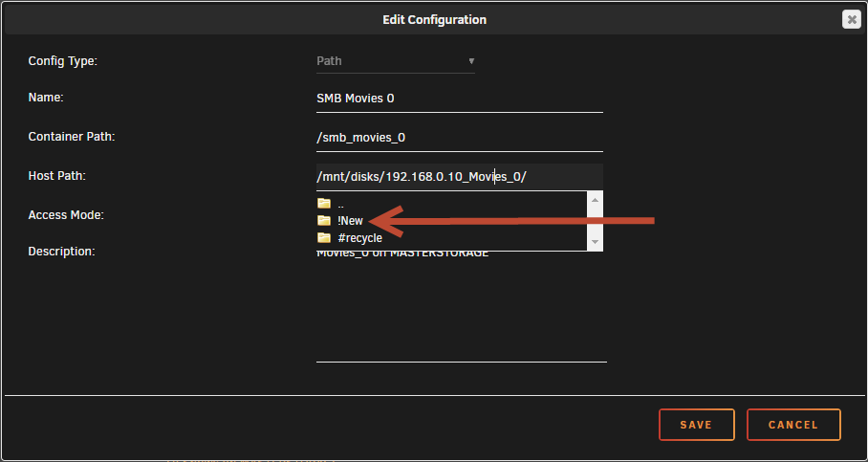
Task: Click the Name field containing SMB Movies 0
Action: (460, 99)
